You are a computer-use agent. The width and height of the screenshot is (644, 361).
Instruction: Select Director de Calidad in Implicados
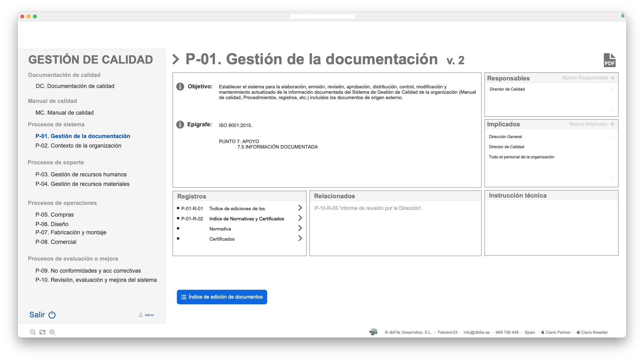[506, 147]
